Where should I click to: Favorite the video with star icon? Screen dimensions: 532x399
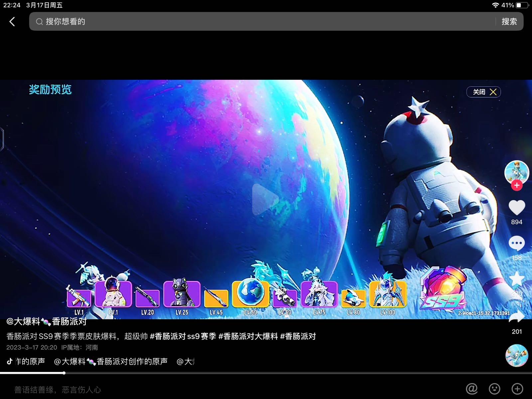coord(517,279)
